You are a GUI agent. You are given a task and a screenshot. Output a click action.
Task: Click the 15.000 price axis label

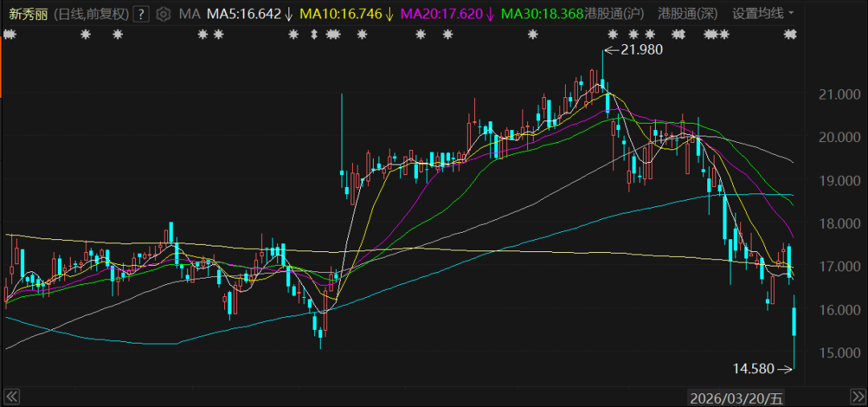(x=839, y=352)
